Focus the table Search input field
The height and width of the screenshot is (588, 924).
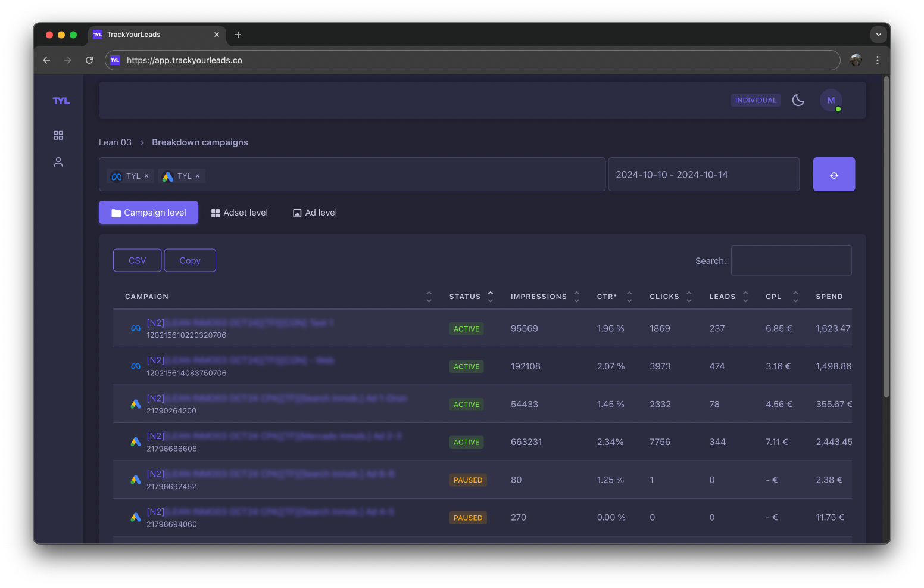coord(791,260)
